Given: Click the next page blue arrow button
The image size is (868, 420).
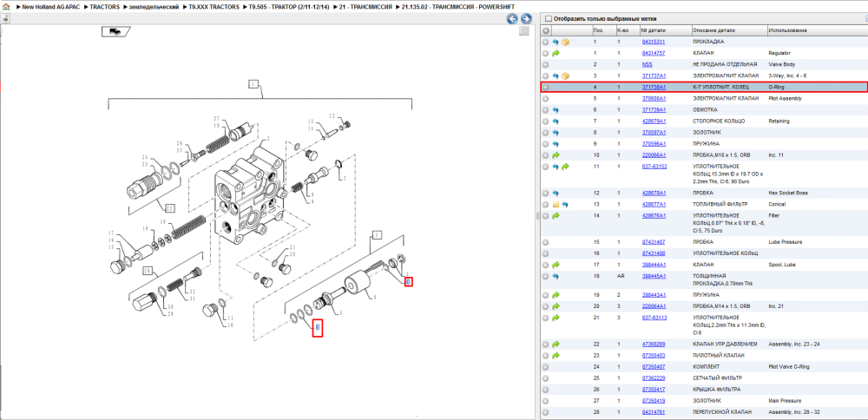Looking at the screenshot, I should [526, 19].
